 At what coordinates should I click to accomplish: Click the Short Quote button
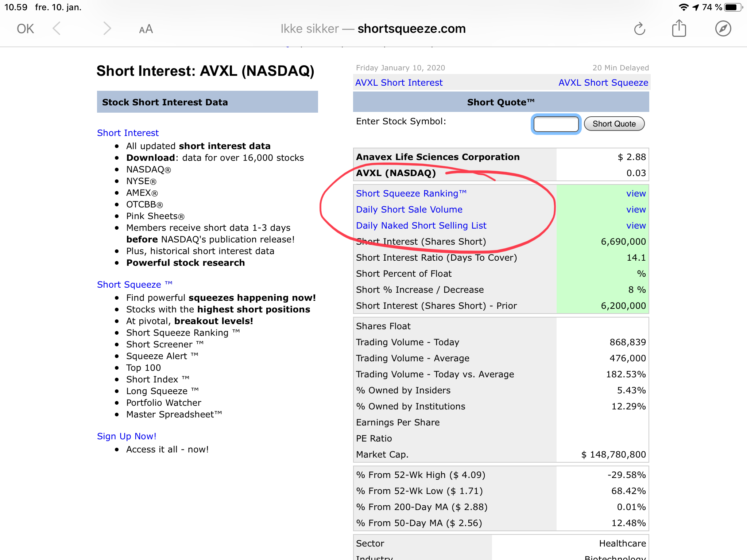pos(614,124)
